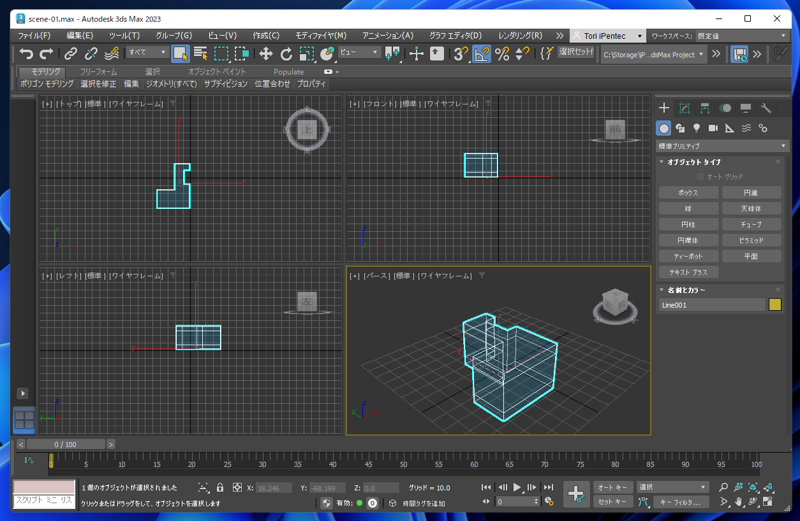Viewport: 800px width, 521px height.
Task: Open Select by Name list icon
Action: pyautogui.click(x=201, y=53)
